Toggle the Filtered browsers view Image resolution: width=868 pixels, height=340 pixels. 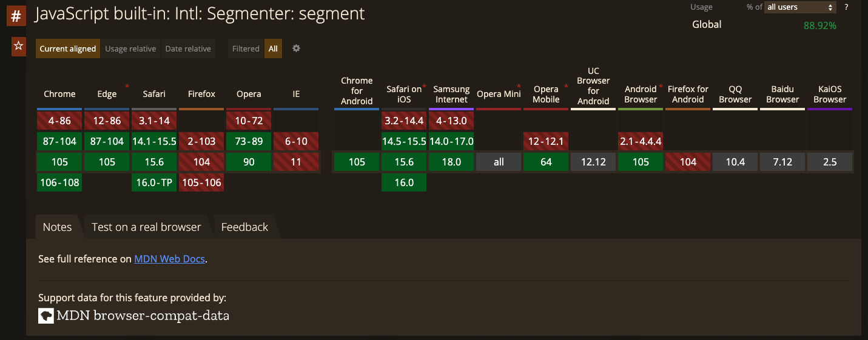[246, 48]
